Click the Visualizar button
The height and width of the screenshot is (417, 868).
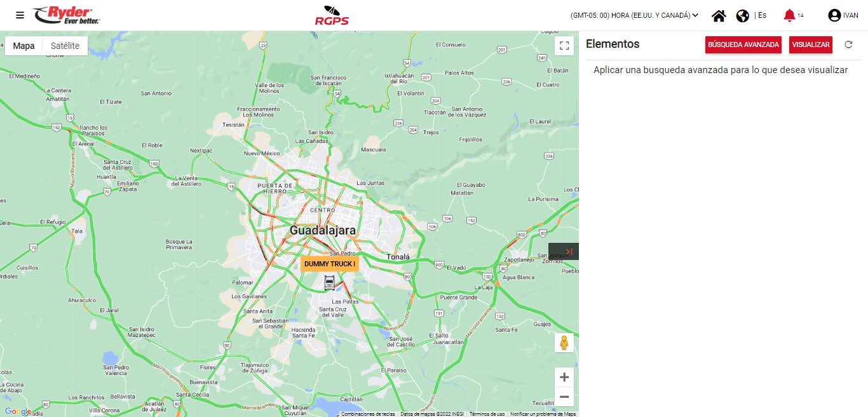[x=810, y=44]
